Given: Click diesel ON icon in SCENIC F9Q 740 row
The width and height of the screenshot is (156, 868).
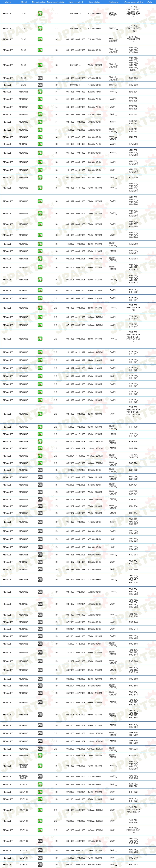Looking at the screenshot, I should (x=40, y=858).
